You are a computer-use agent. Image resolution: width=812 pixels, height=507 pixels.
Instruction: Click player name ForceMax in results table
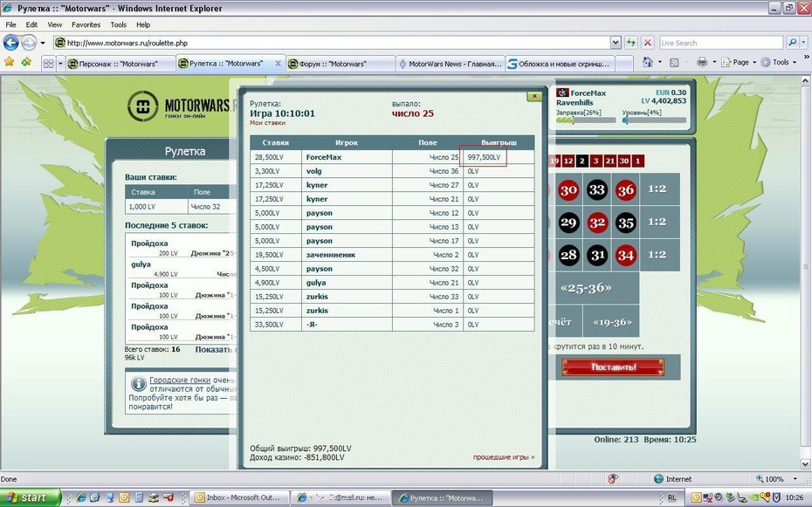[324, 157]
